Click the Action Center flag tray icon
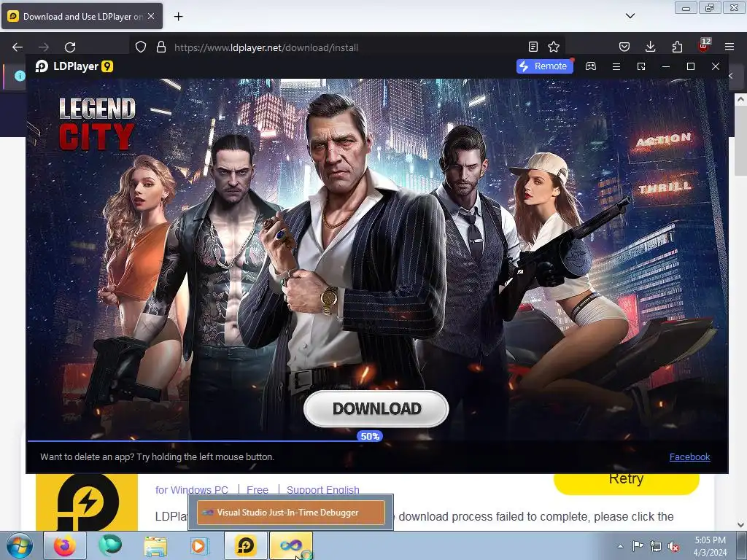The image size is (747, 560). click(638, 546)
